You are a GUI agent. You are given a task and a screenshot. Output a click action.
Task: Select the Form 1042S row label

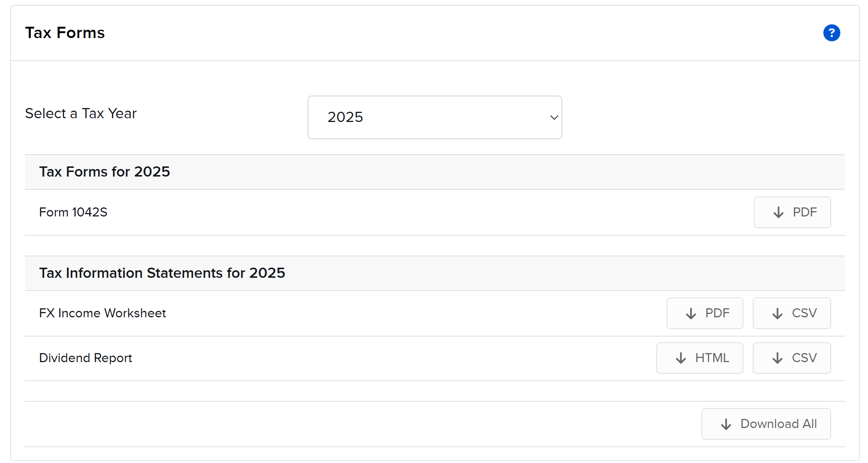click(73, 212)
